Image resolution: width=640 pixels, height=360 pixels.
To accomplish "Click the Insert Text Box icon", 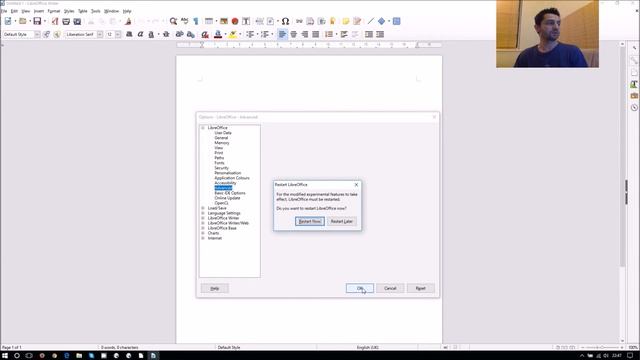I will [246, 21].
